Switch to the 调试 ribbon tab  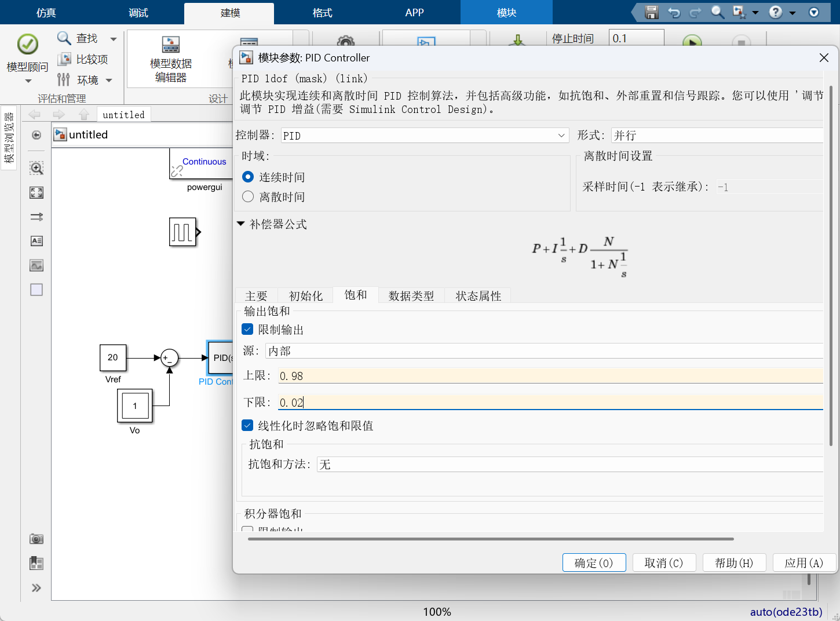click(x=138, y=13)
